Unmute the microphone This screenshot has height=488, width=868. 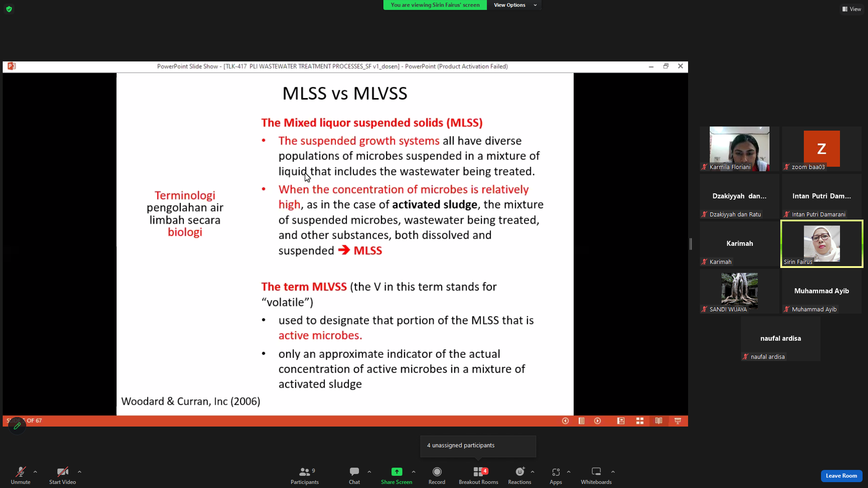pos(20,475)
